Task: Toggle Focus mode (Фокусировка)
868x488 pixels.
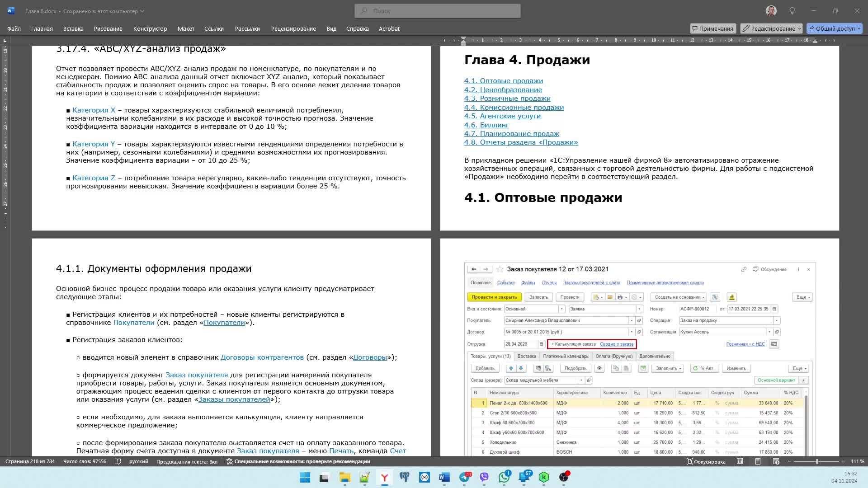Action: (x=706, y=461)
